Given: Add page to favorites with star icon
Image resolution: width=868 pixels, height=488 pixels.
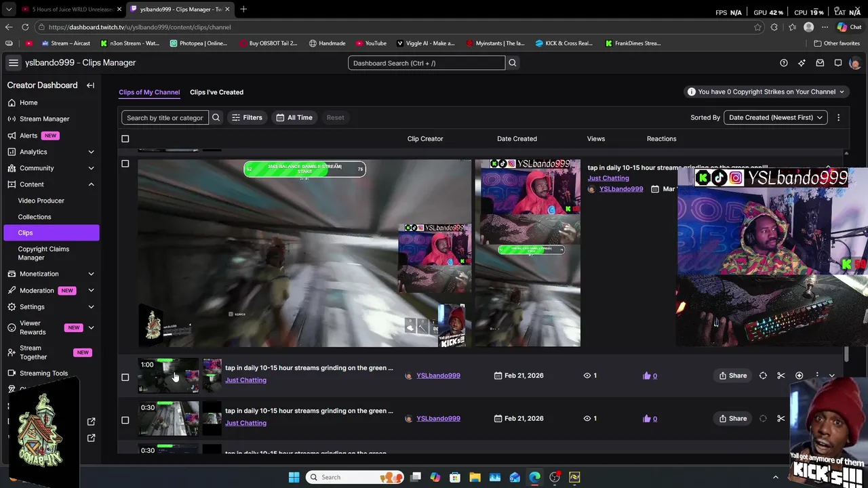Looking at the screenshot, I should point(757,27).
